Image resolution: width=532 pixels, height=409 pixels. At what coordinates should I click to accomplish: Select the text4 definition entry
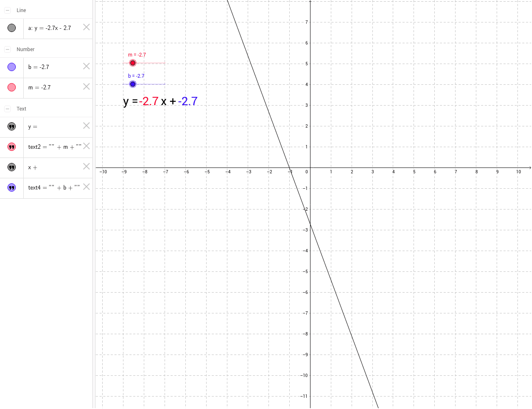[x=54, y=187]
